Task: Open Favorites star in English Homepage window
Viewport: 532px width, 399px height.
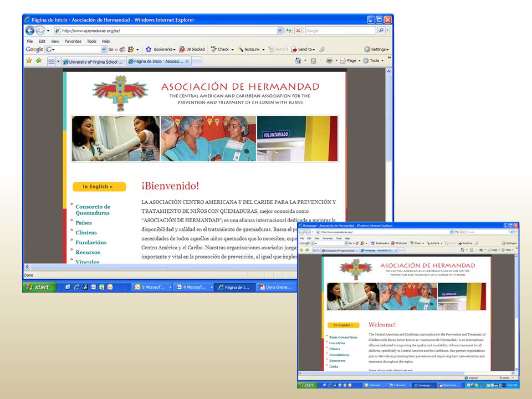Action: (x=301, y=250)
